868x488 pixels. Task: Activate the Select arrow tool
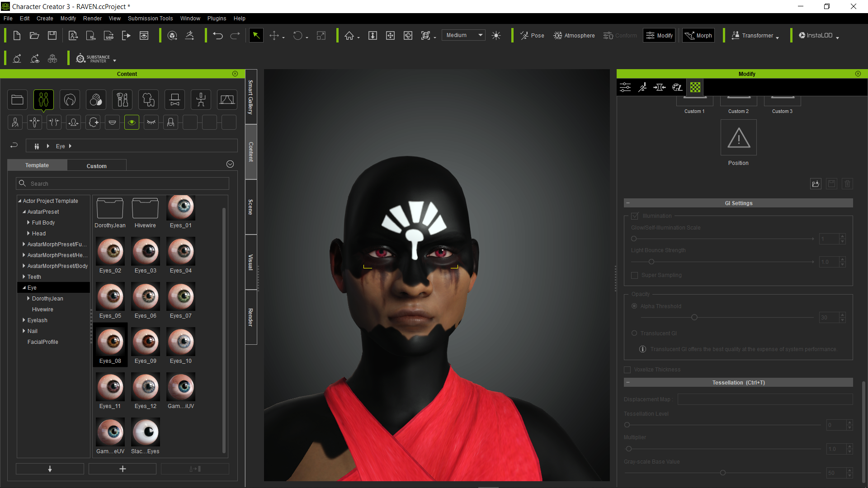click(x=256, y=35)
